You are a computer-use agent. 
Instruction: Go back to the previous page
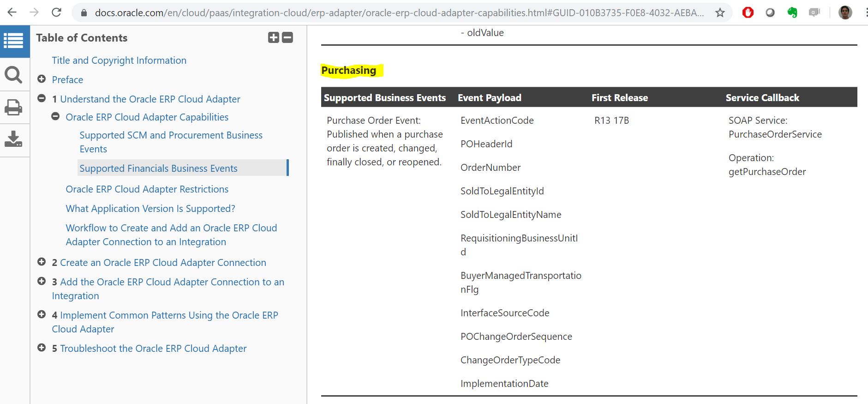12,12
